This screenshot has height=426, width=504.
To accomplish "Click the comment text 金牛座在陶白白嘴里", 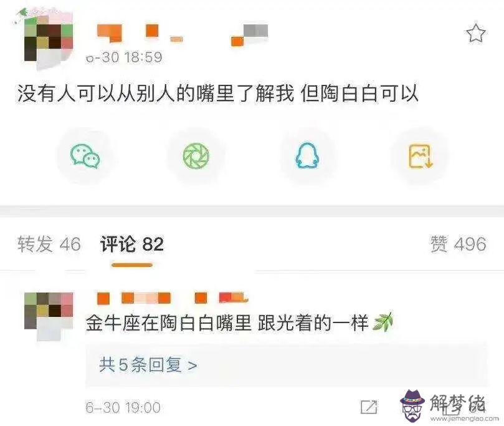I will (168, 322).
